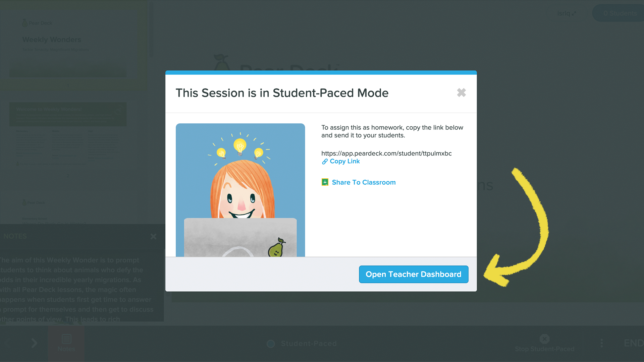Click the app.peardeck.com student URL text
The image size is (644, 362).
point(386,153)
